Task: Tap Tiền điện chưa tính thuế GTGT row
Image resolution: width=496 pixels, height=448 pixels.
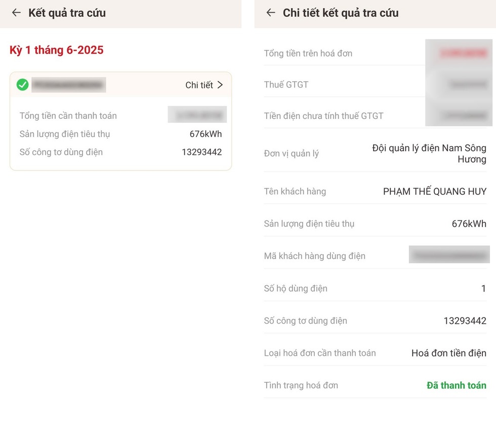Action: (375, 116)
